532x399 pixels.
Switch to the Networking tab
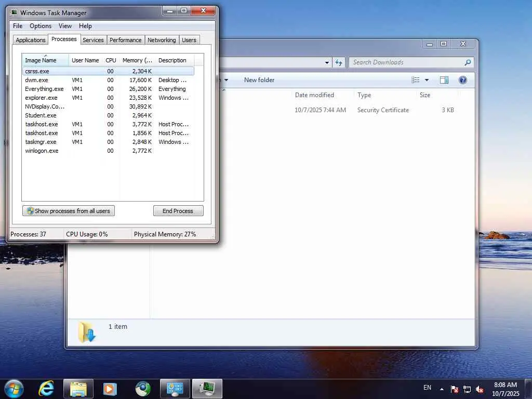(x=162, y=40)
